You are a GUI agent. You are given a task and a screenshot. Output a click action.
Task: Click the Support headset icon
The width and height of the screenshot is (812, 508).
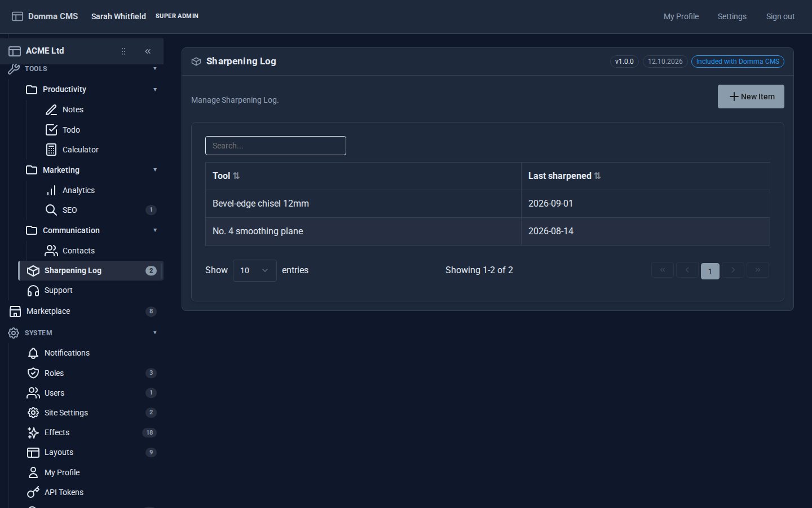click(33, 290)
